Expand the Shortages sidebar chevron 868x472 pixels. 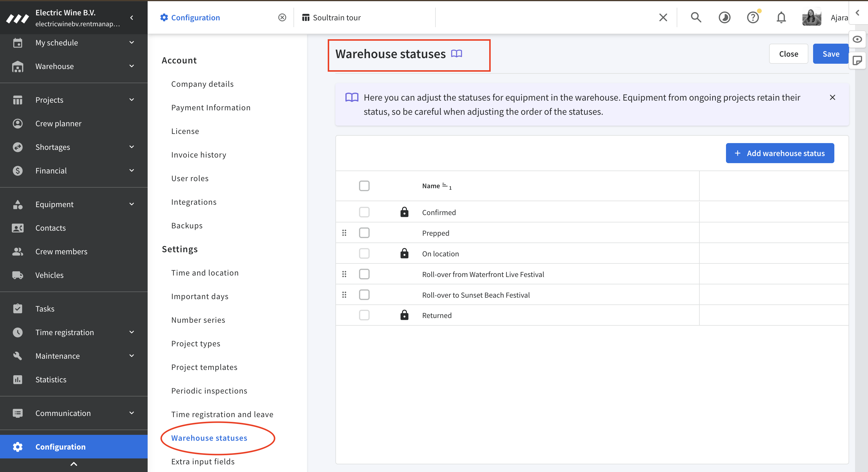pos(132,147)
